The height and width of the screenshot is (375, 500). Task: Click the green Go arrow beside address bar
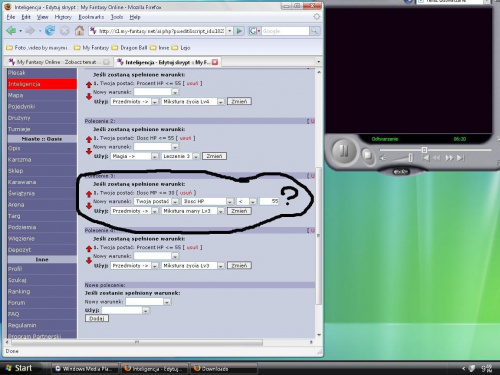coord(239,31)
